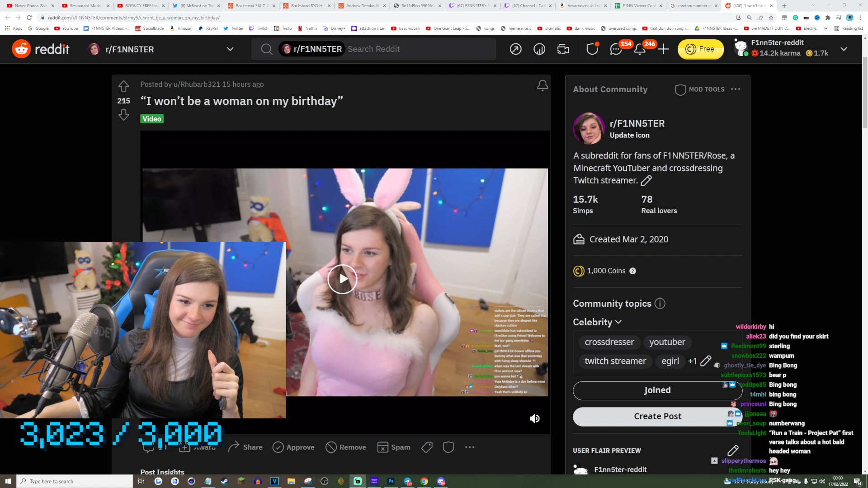
Task: Toggle the Joined community button
Action: click(657, 390)
